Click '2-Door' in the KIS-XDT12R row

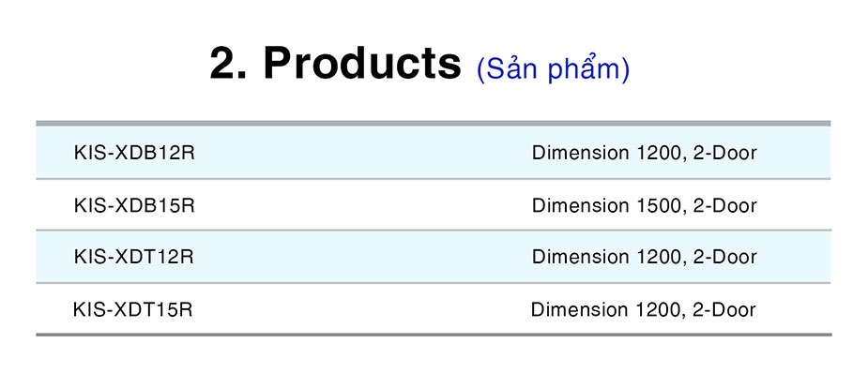point(725,257)
